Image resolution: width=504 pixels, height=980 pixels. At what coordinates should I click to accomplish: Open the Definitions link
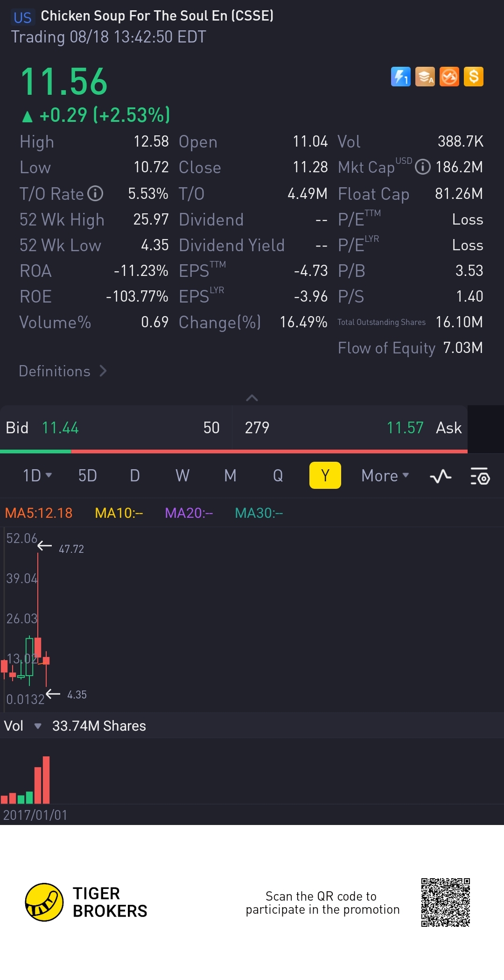[63, 371]
